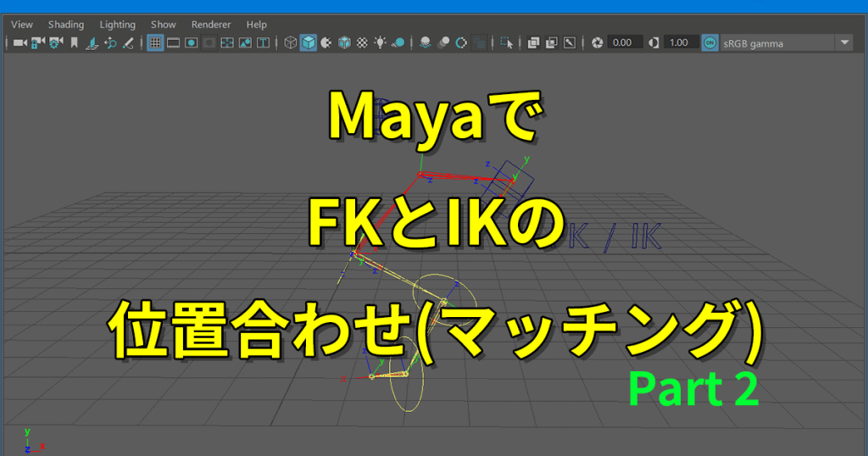This screenshot has width=868, height=456.
Task: Click the Lock Camera icon
Action: click(37, 42)
